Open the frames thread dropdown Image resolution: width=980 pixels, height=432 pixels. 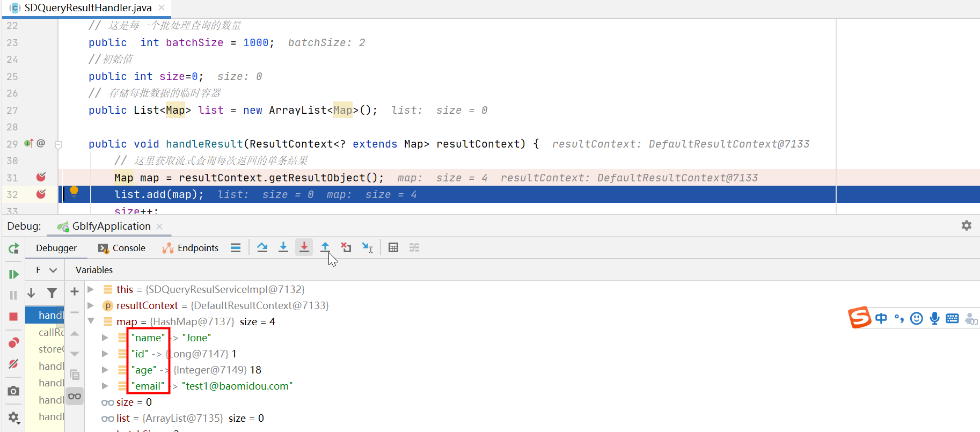tap(47, 270)
